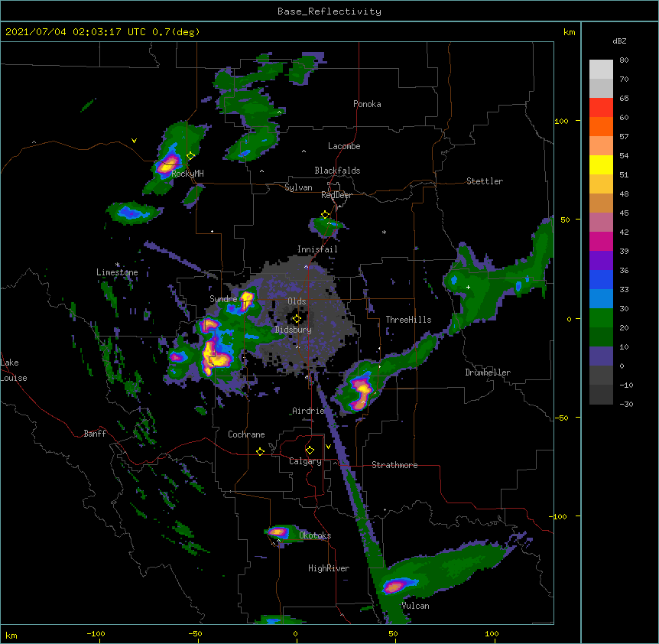Click the Base_Reflectivity title
Image resolution: width=659 pixels, height=644 pixels.
click(x=329, y=11)
